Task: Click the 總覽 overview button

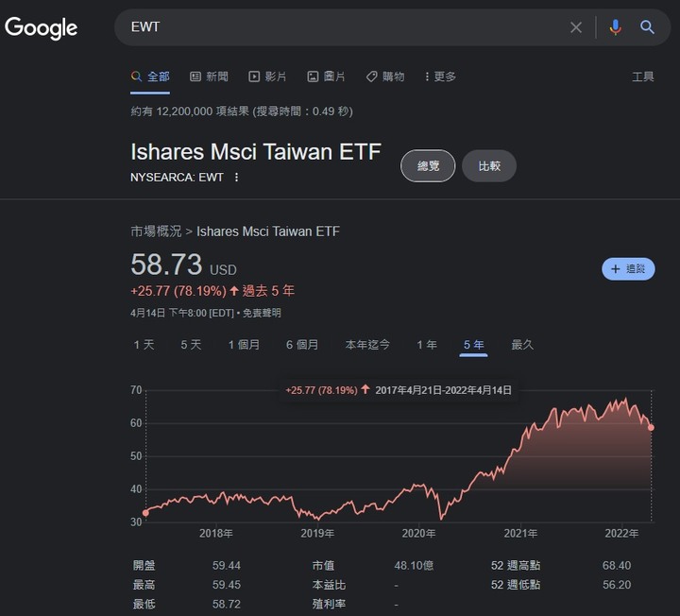Action: tap(428, 165)
